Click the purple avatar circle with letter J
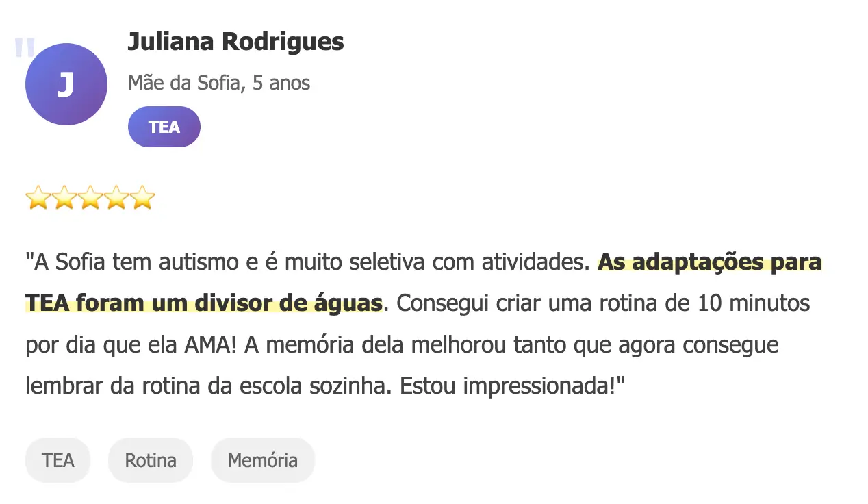This screenshot has height=504, width=868. (66, 84)
